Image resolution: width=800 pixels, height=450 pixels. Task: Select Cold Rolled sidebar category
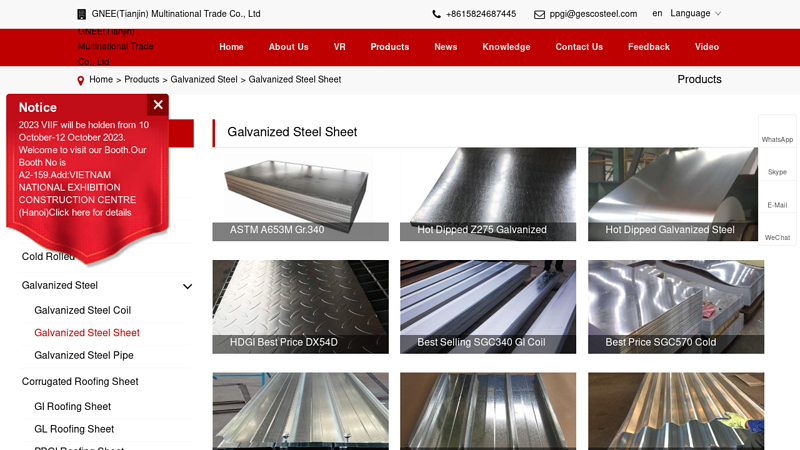click(x=48, y=257)
